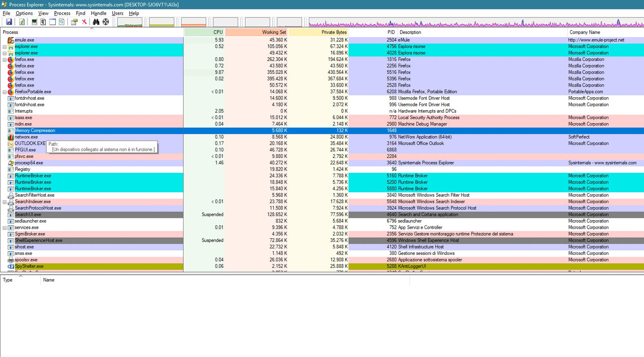Toggle Show Lower Pane toolbar icon
The width and height of the screenshot is (644, 357).
(x=52, y=22)
